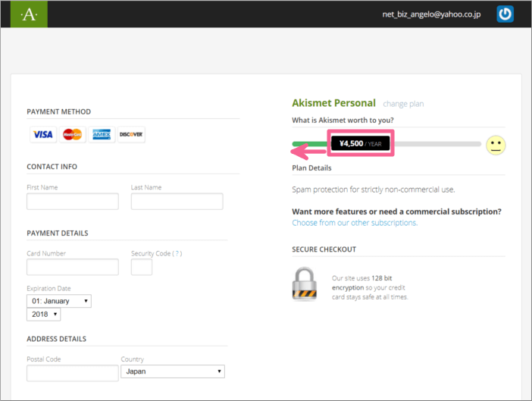Open the expiration year 2018 dropdown
The width and height of the screenshot is (532, 401).
click(43, 314)
